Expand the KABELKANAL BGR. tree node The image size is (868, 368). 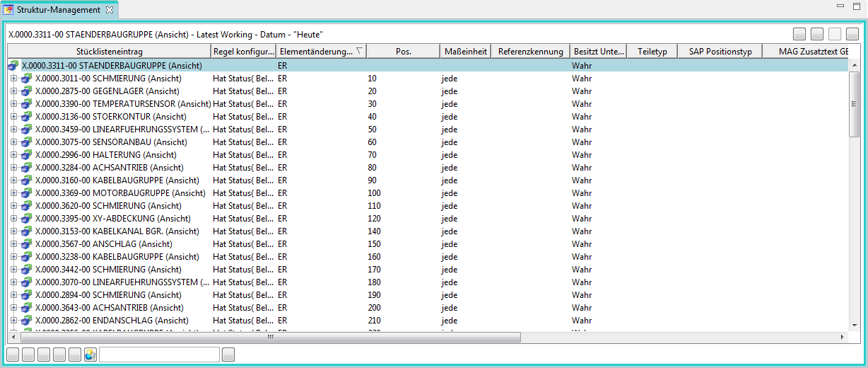(x=13, y=231)
